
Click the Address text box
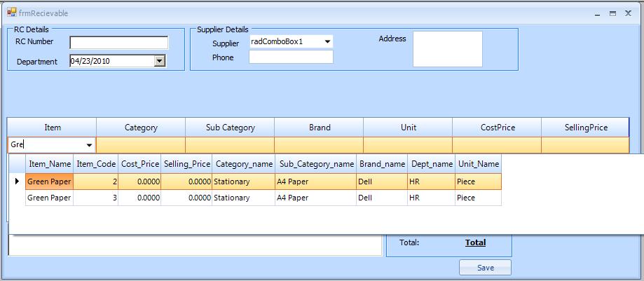(447, 49)
